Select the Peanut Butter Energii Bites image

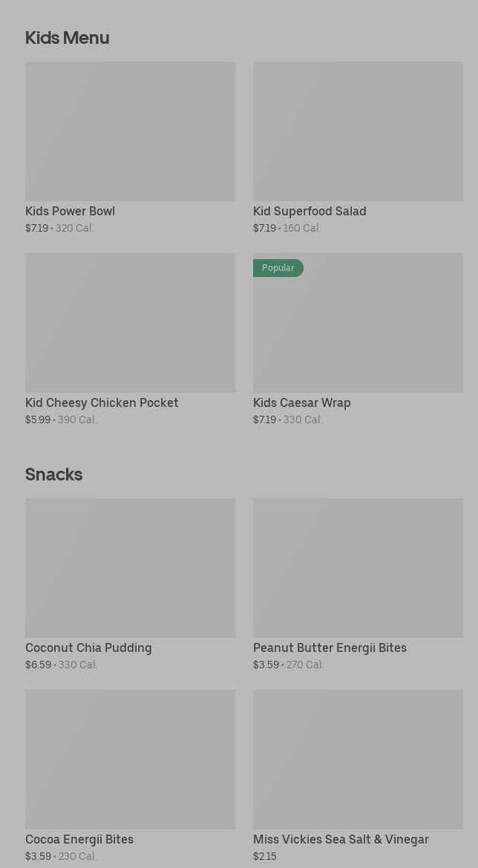358,568
